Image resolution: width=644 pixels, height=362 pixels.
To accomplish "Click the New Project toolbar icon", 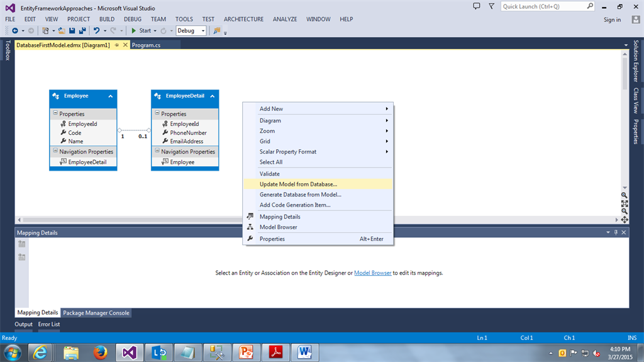I will [x=45, y=31].
